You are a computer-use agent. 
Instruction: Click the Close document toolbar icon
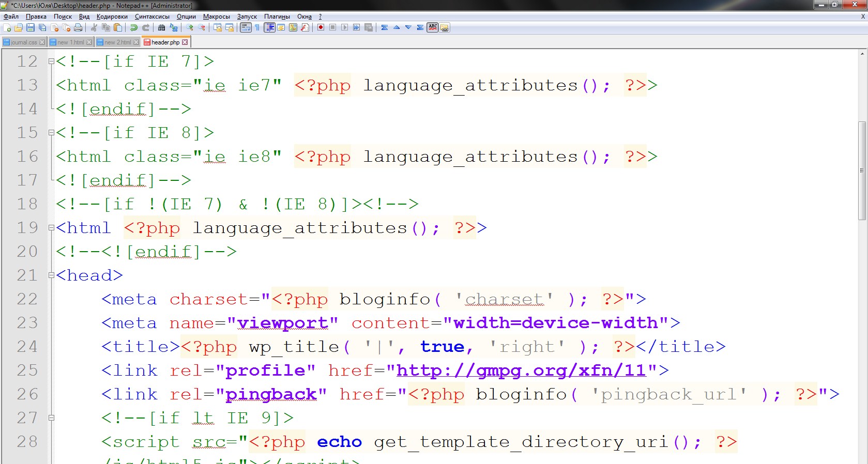[x=54, y=27]
